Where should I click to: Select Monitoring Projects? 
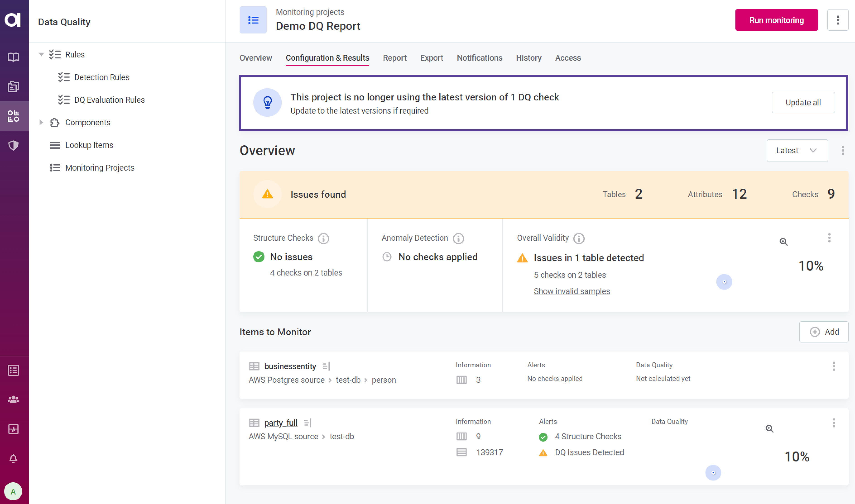click(x=100, y=168)
